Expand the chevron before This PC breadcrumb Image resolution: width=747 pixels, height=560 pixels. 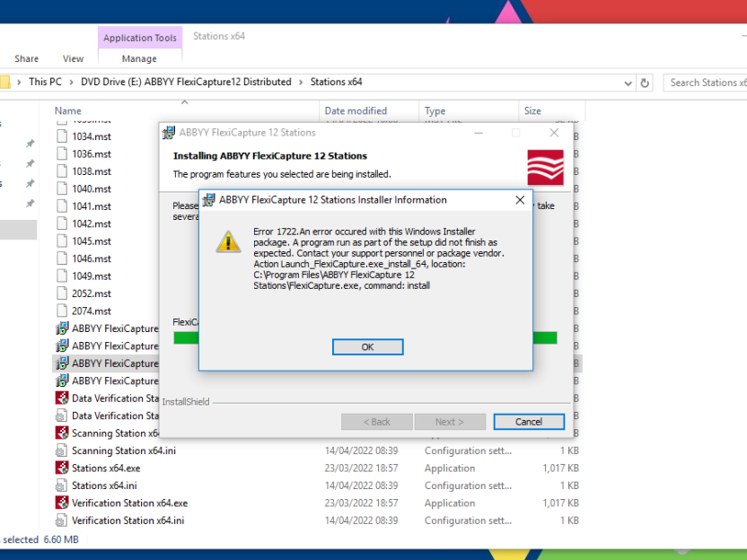point(19,82)
